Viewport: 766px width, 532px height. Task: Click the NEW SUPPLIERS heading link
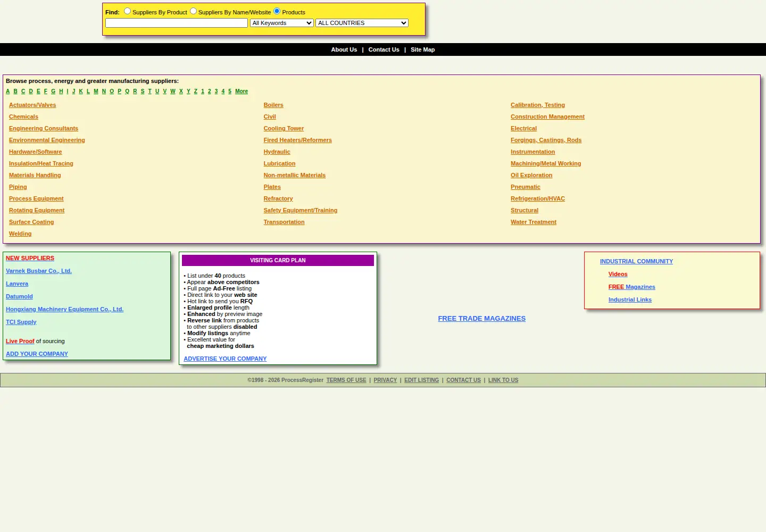coord(30,259)
